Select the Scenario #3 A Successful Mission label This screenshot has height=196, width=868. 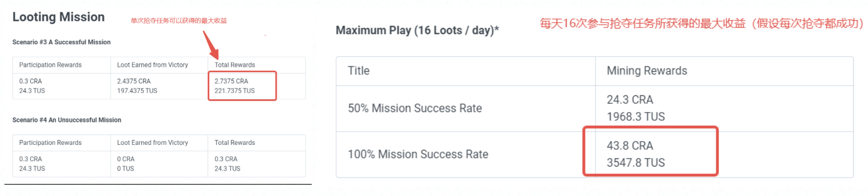click(62, 42)
